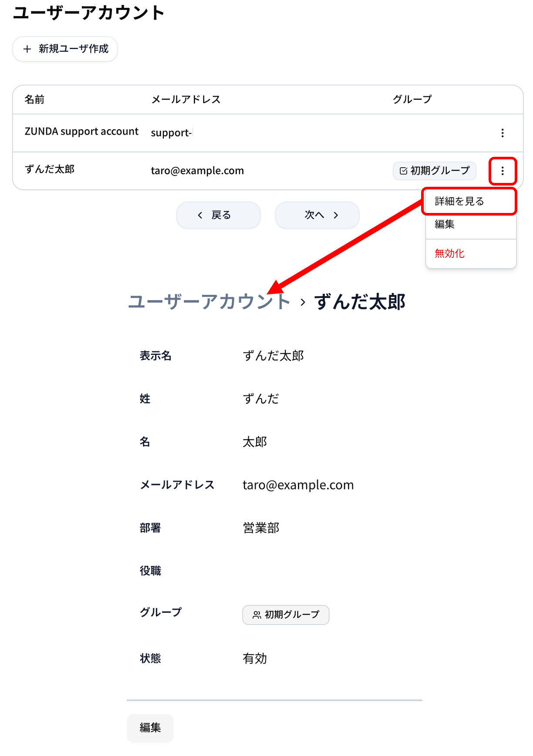Click the group icon in the detail 初期グループ chip
The height and width of the screenshot is (756, 533).
tap(257, 615)
